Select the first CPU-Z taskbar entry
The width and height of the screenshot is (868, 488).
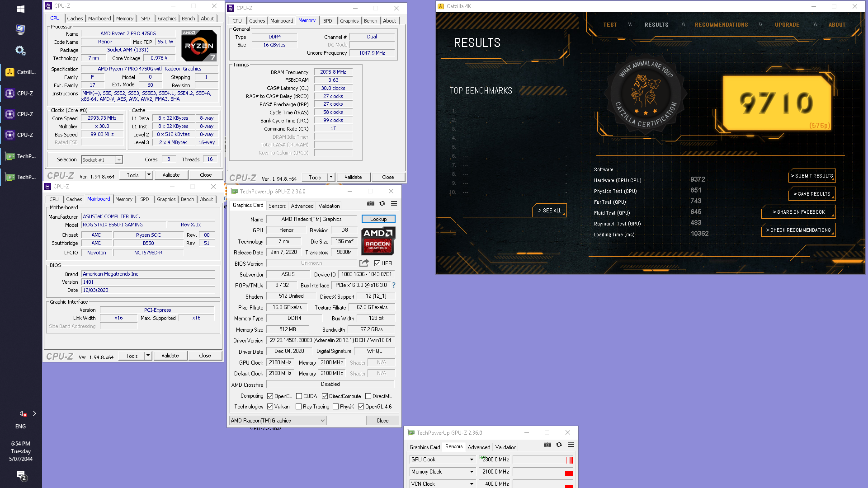click(21, 93)
